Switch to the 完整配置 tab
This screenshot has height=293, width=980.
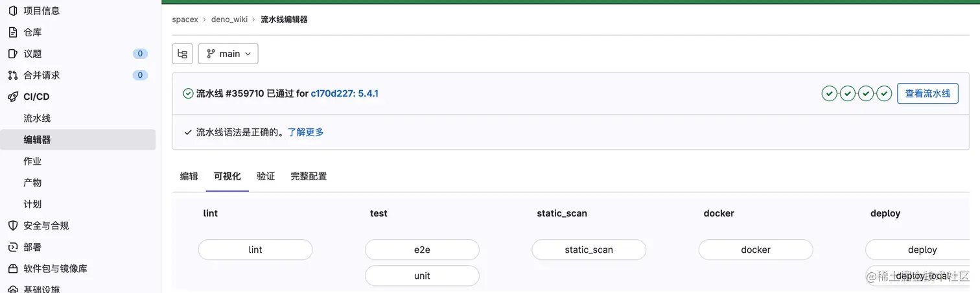(309, 176)
